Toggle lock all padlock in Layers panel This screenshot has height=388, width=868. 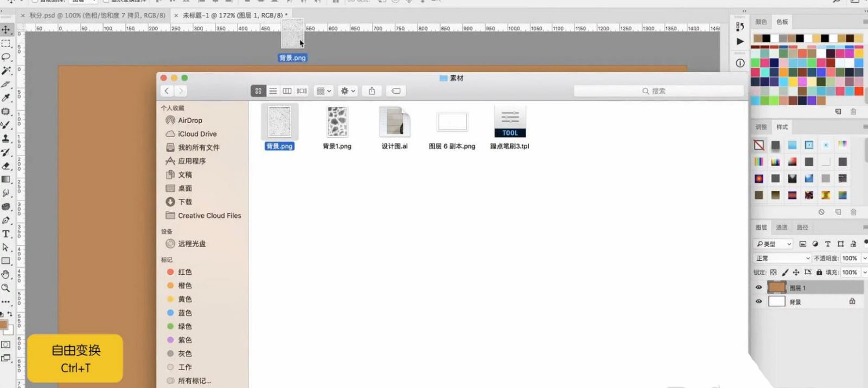[819, 273]
